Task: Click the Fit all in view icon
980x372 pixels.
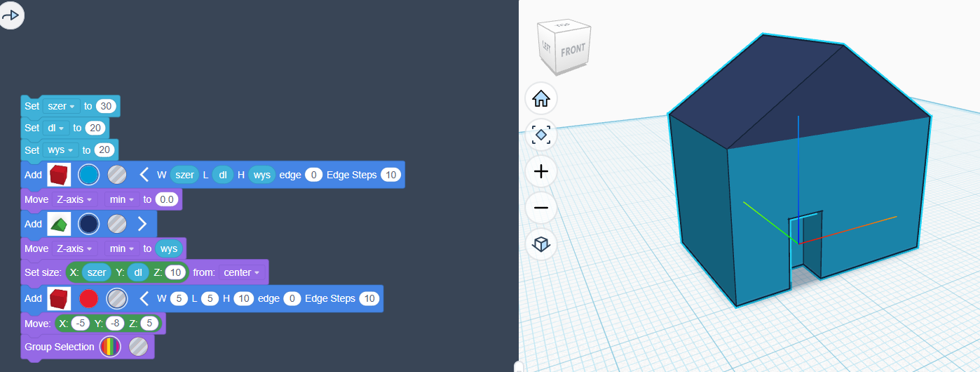Action: pyautogui.click(x=540, y=135)
